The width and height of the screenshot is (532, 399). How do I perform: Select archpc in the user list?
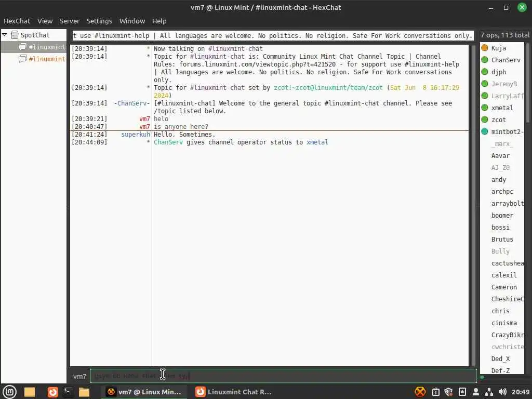coord(502,192)
